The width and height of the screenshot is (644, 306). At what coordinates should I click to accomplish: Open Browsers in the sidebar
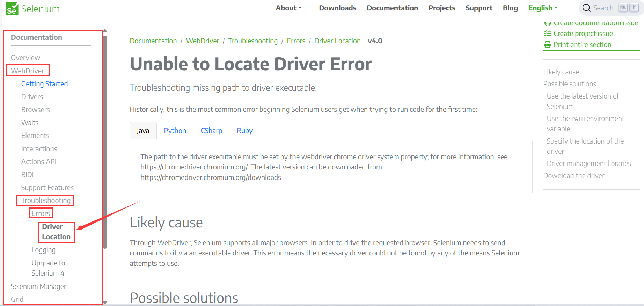tap(36, 110)
